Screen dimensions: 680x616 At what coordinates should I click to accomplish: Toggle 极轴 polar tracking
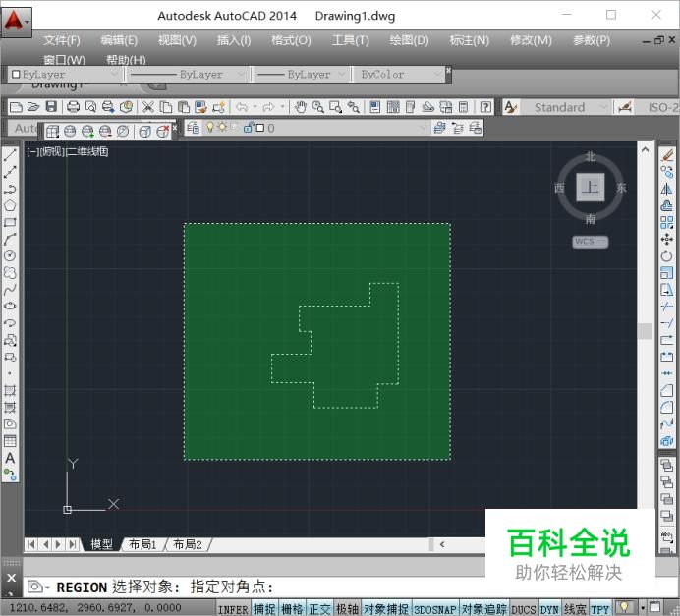(348, 609)
